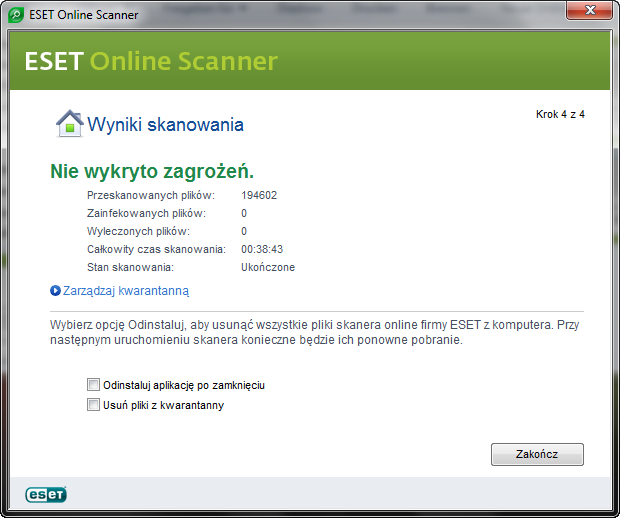This screenshot has width=620, height=518.
Task: Click the blue arrow icon before Zarządzaj kwarantanną
Action: point(55,291)
